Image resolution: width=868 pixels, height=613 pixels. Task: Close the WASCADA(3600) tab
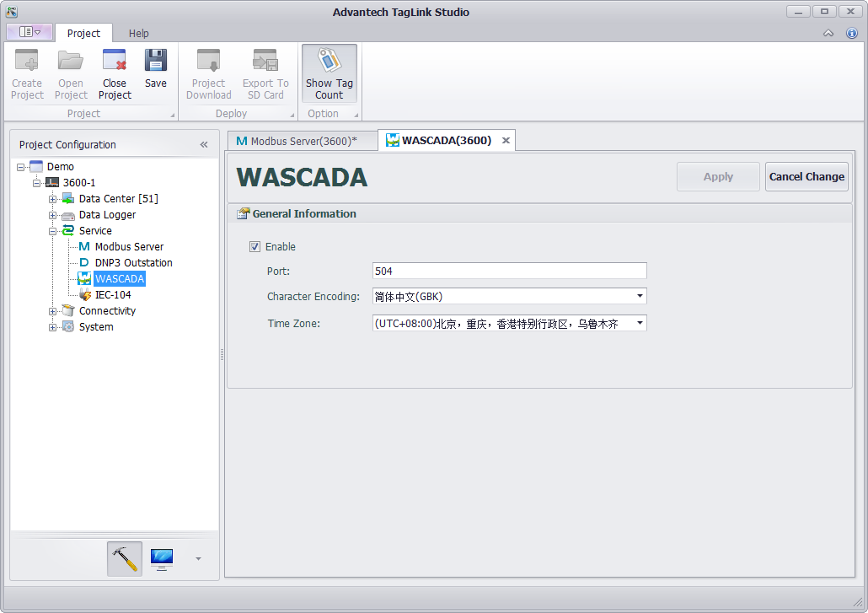[x=506, y=141]
